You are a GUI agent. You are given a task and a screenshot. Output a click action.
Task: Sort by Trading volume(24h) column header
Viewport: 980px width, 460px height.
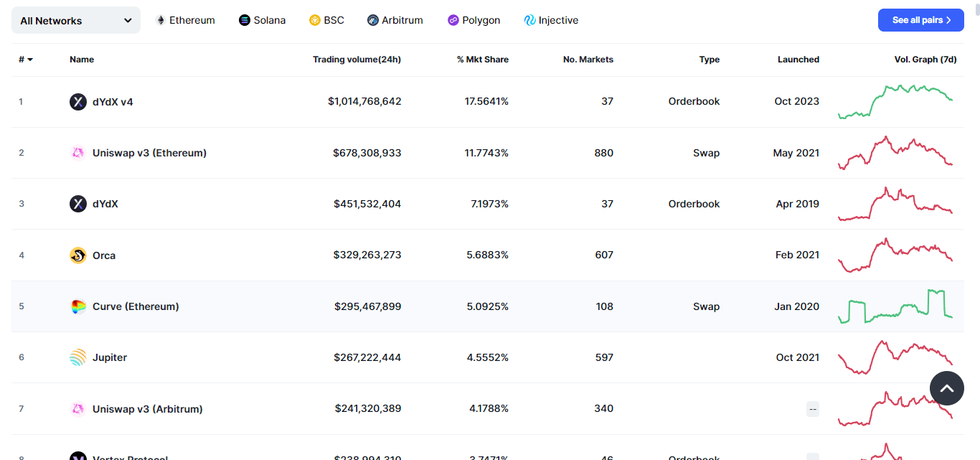[x=357, y=60]
